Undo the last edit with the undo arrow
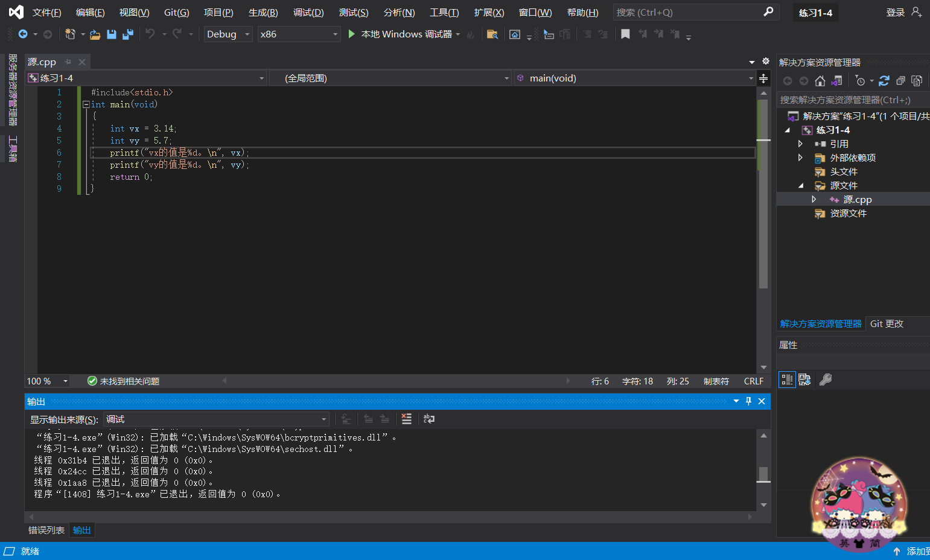The height and width of the screenshot is (560, 930). (x=150, y=34)
